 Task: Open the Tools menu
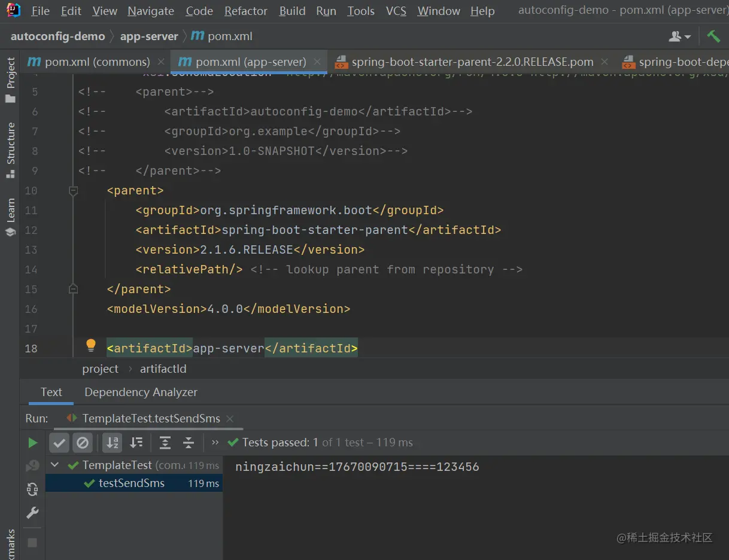(361, 11)
